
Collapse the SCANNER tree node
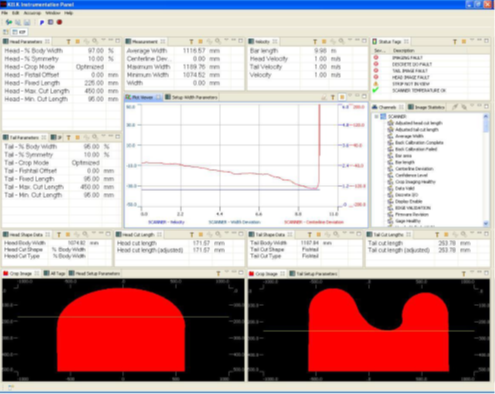pos(376,117)
